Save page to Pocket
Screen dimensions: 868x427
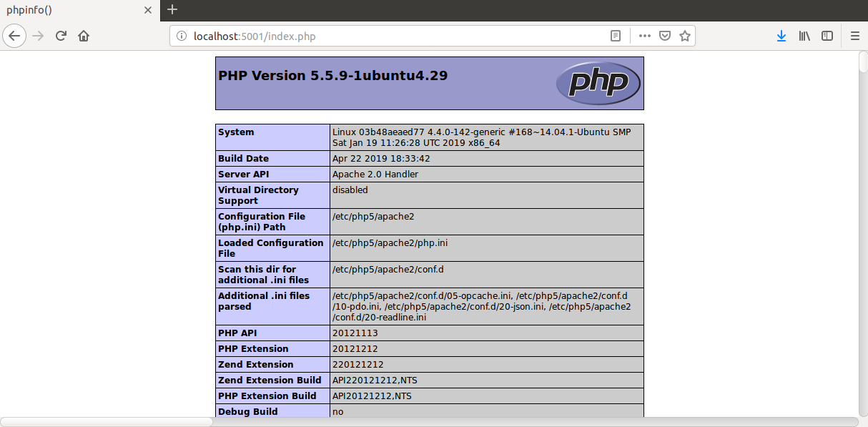pos(664,36)
